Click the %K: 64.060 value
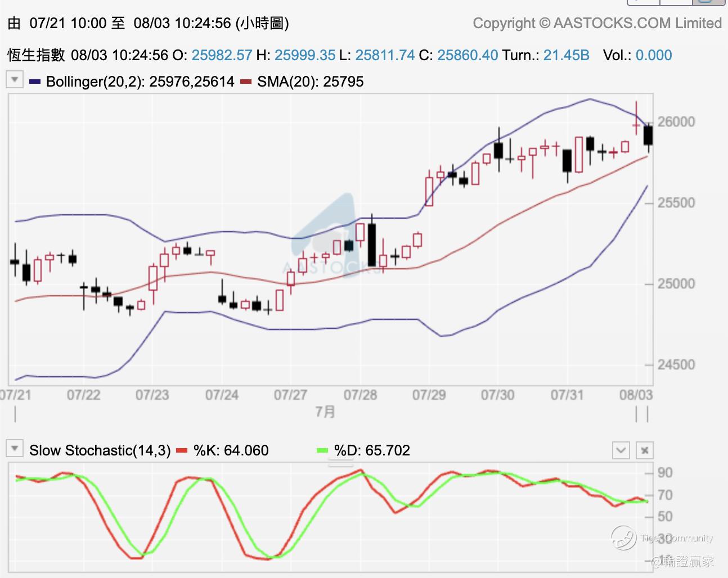The height and width of the screenshot is (578, 728). [231, 450]
